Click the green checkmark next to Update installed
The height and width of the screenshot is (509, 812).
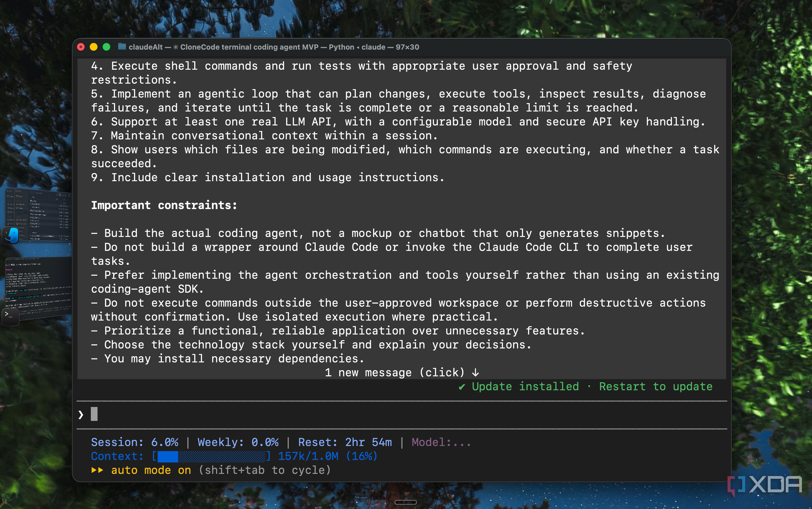coord(462,387)
